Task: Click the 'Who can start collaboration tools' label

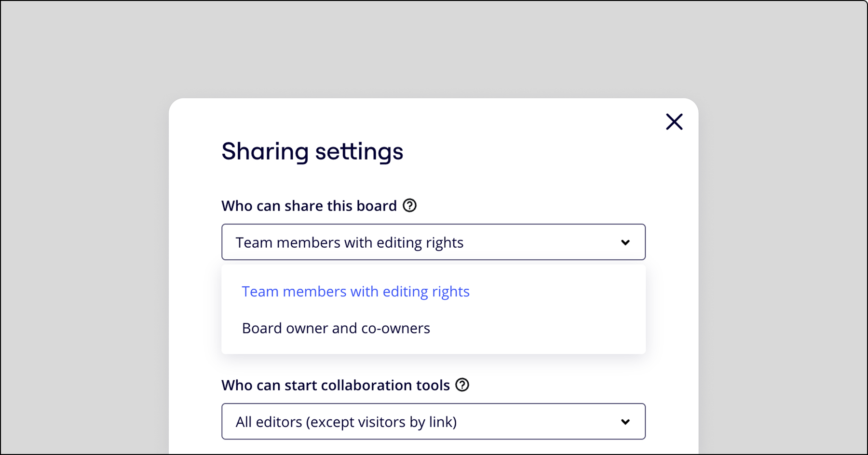Action: pos(335,385)
